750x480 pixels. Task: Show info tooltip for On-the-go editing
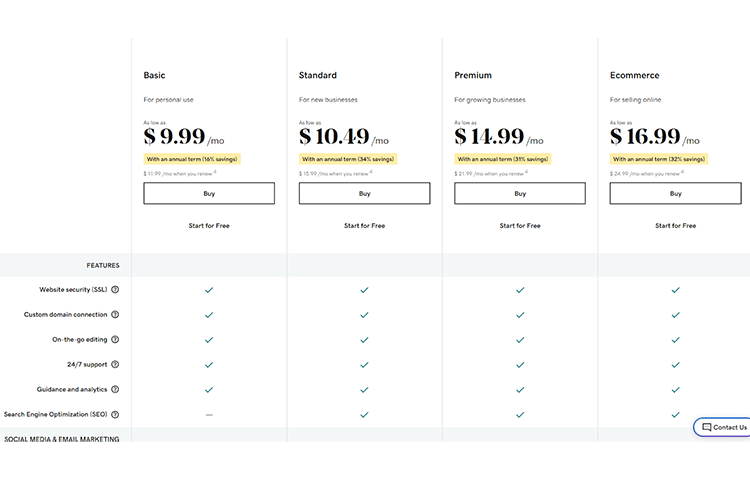click(x=115, y=339)
